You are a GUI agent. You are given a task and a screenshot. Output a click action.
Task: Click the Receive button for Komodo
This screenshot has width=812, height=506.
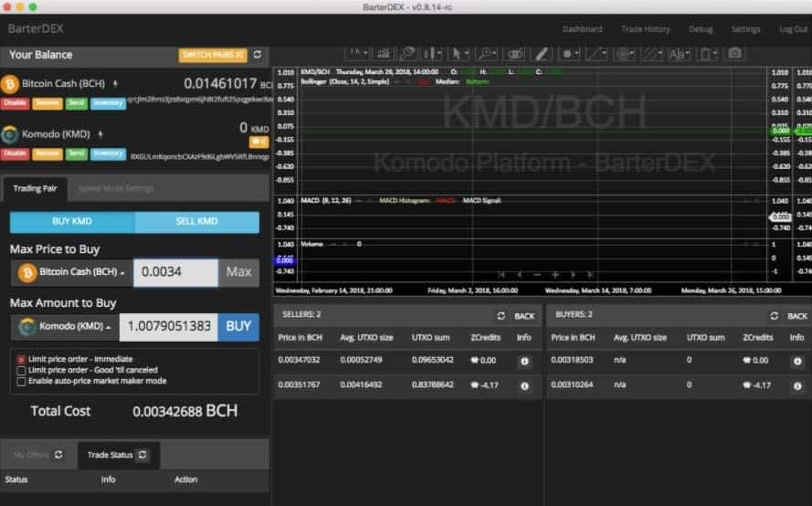pyautogui.click(x=47, y=153)
